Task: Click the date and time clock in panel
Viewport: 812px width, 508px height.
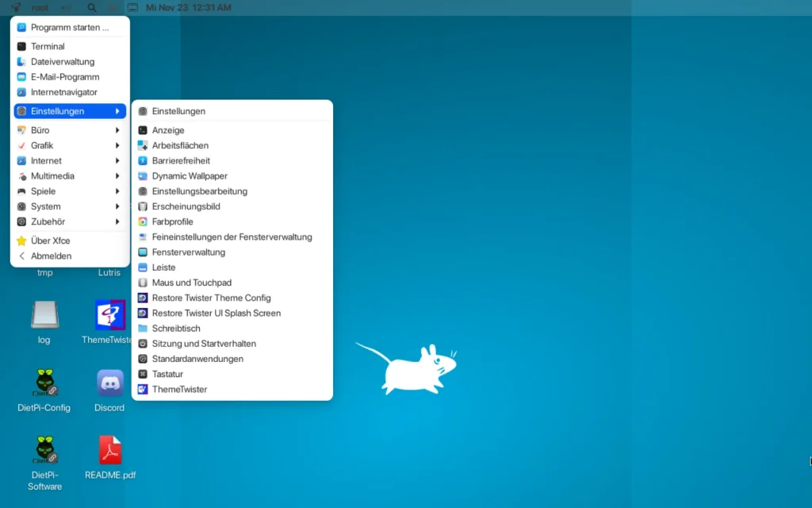Action: 189,8
